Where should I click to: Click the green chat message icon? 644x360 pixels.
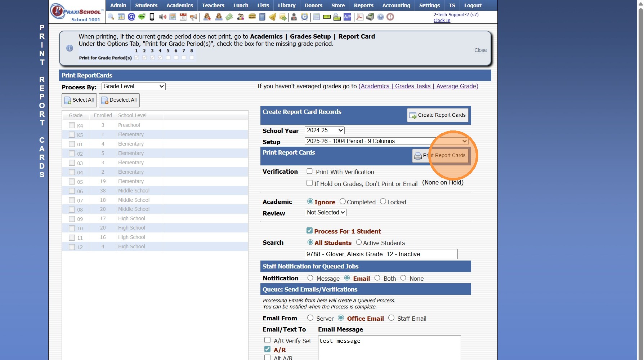142,17
